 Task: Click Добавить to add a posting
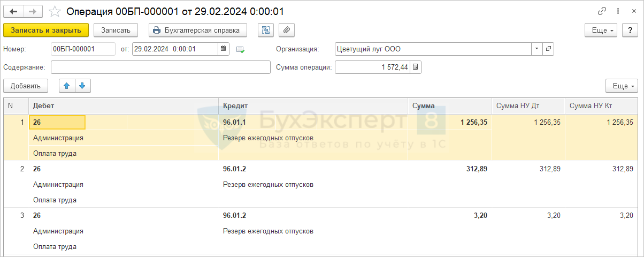coord(26,86)
